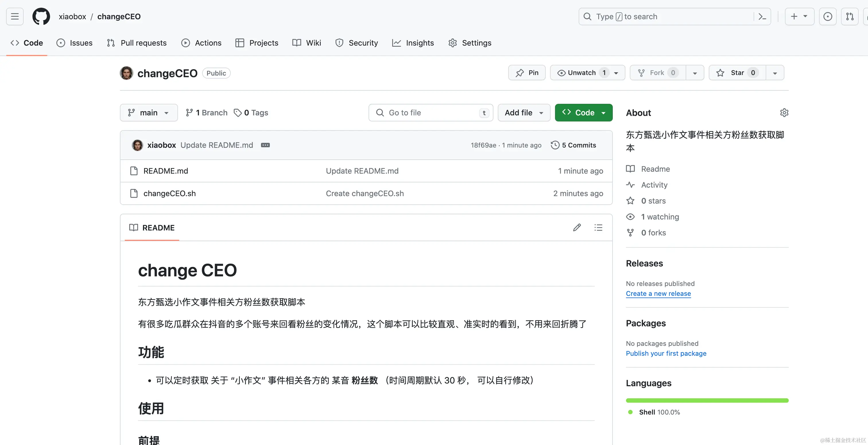Pin the changeCEO repository
The height and width of the screenshot is (445, 868).
click(527, 73)
